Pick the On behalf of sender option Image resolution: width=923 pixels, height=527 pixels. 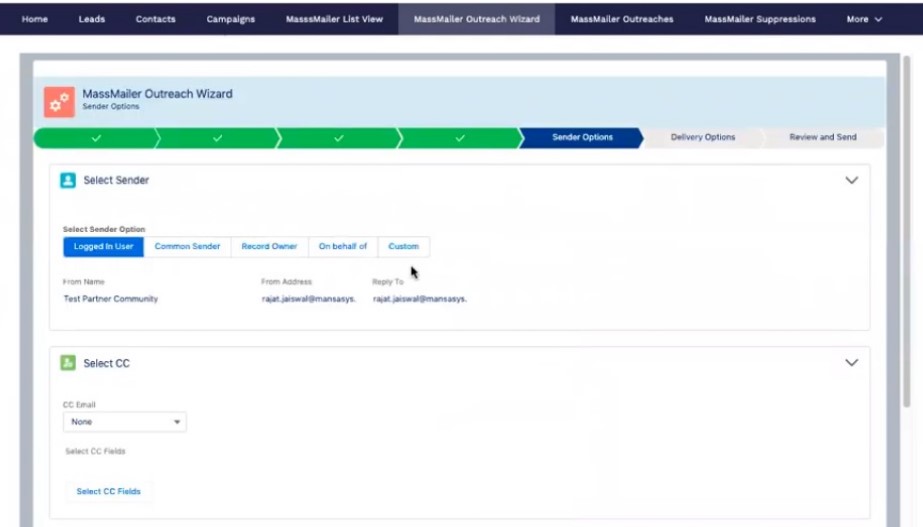pos(343,246)
